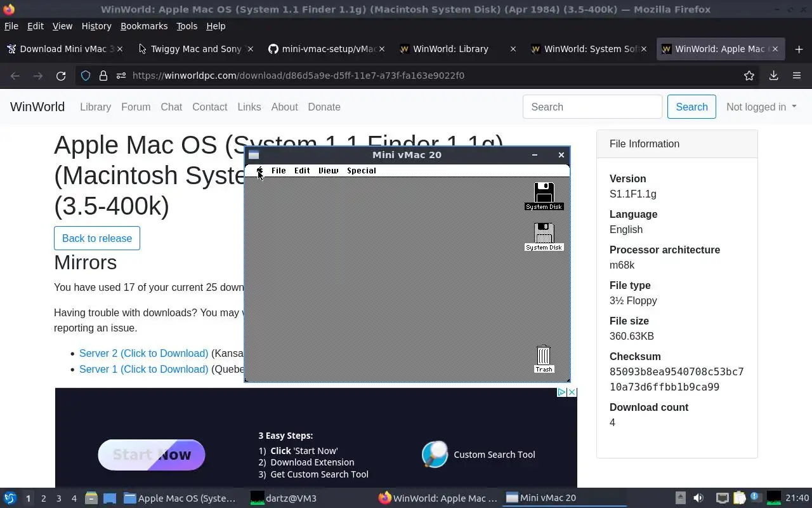Click the WinWorld Search button

click(x=691, y=107)
